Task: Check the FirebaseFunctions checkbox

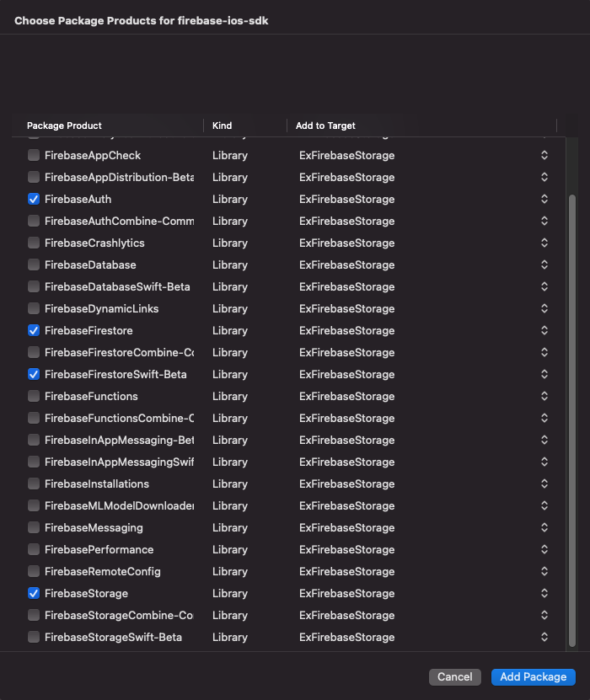Action: point(34,396)
